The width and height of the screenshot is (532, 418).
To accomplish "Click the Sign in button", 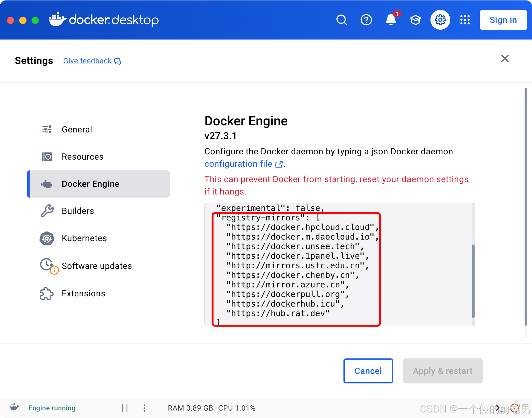I will (x=503, y=20).
